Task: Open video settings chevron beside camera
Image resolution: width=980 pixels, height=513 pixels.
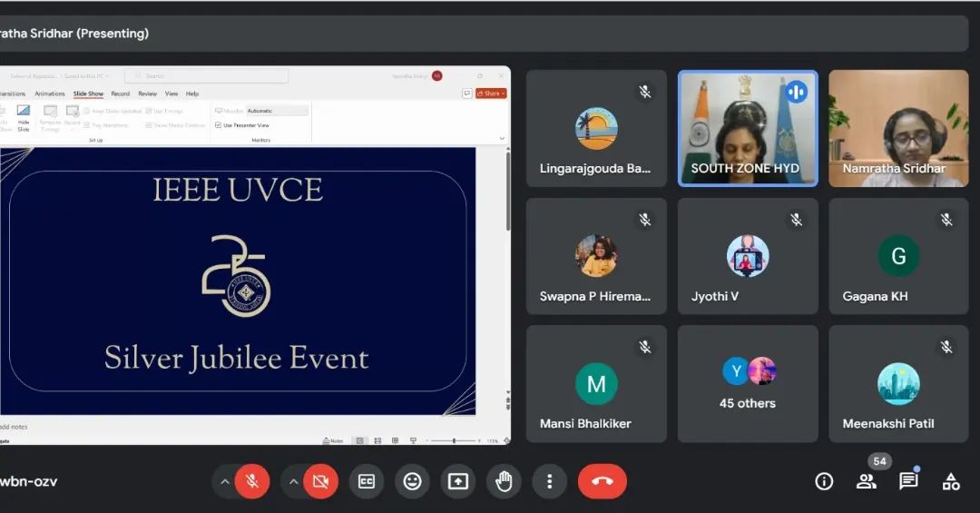Action: point(293,482)
